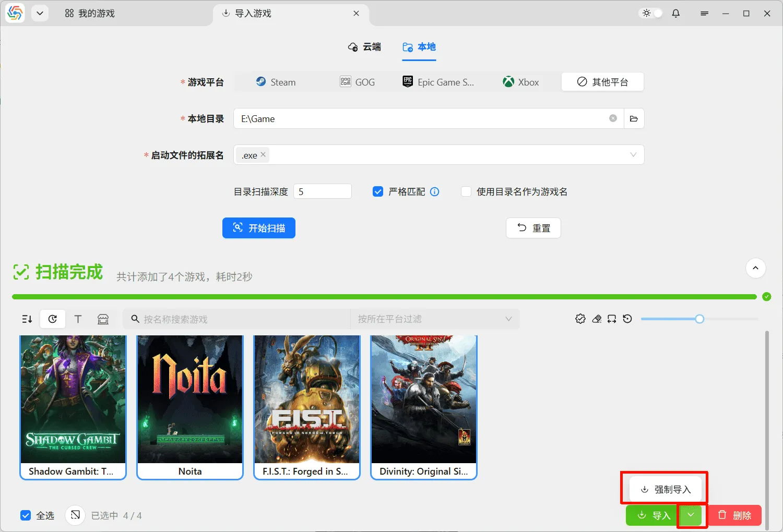Viewport: 783px width, 532px height.
Task: Click the 开始扫描 button
Action: click(x=259, y=228)
